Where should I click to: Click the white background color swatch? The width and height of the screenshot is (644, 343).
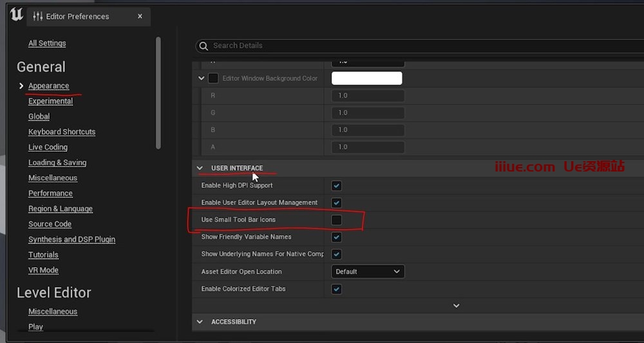(x=366, y=79)
